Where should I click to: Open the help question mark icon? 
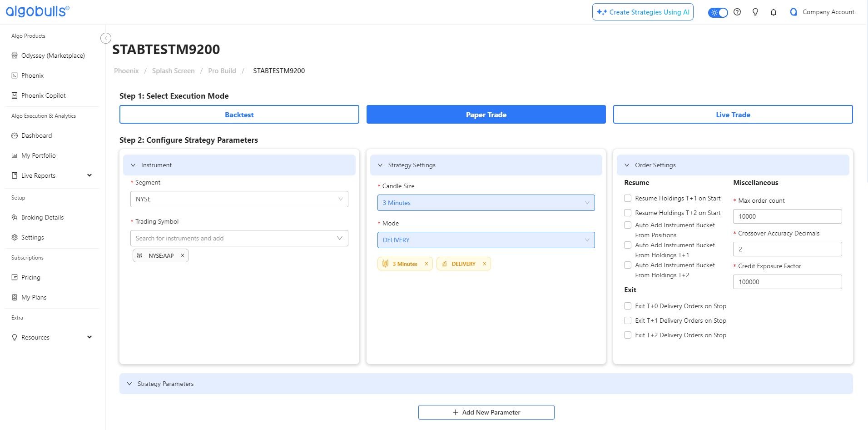pyautogui.click(x=737, y=12)
